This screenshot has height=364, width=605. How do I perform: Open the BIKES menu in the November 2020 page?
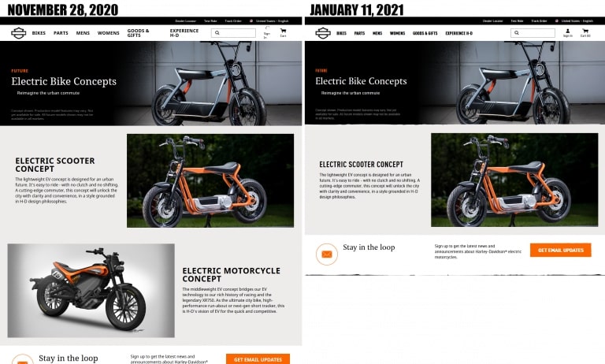coord(39,33)
